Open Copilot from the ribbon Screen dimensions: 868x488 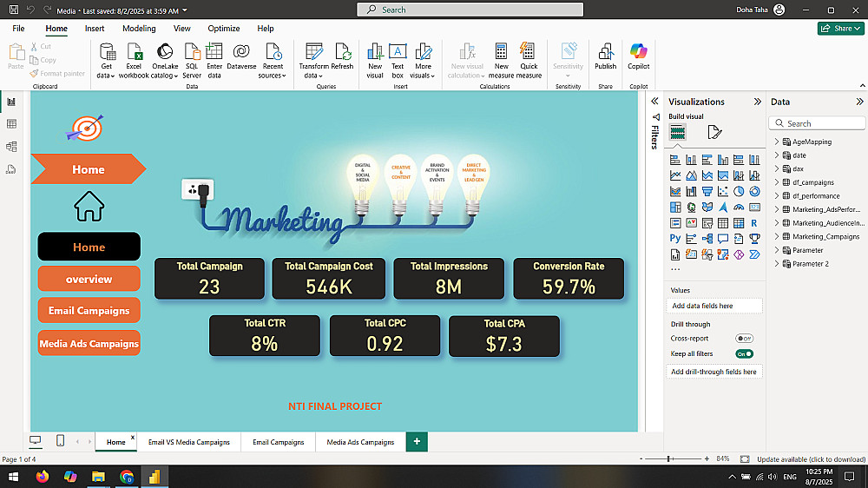click(639, 52)
